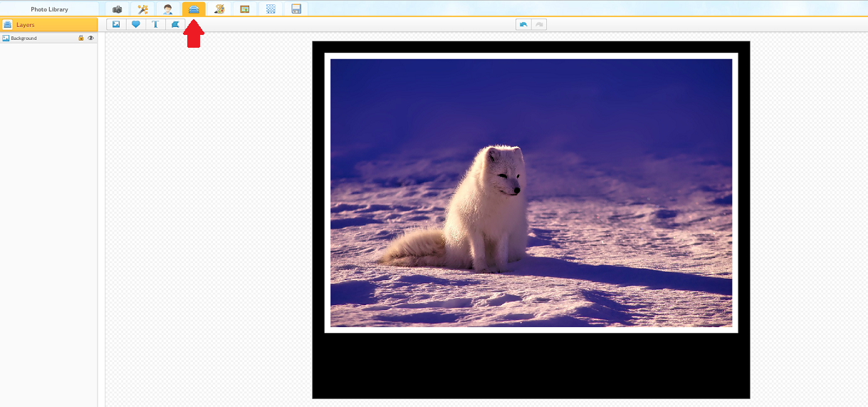Add an image layer
This screenshot has width=868, height=407.
pos(116,24)
